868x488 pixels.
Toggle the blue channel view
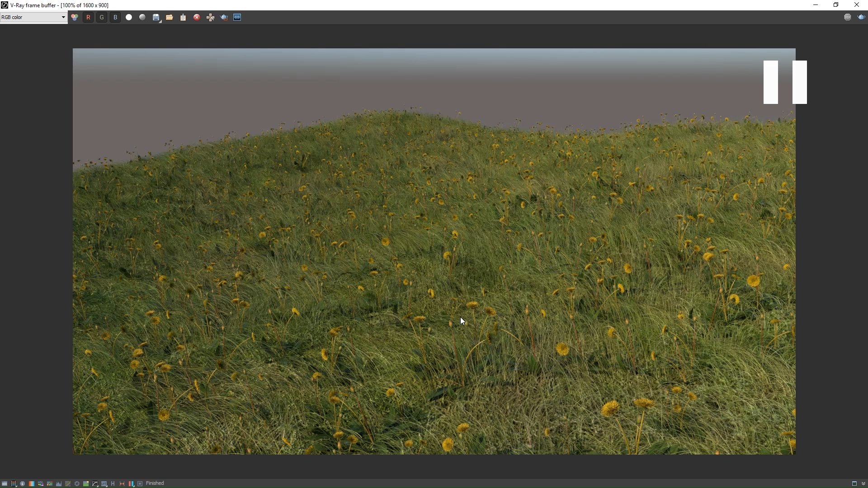click(x=115, y=17)
